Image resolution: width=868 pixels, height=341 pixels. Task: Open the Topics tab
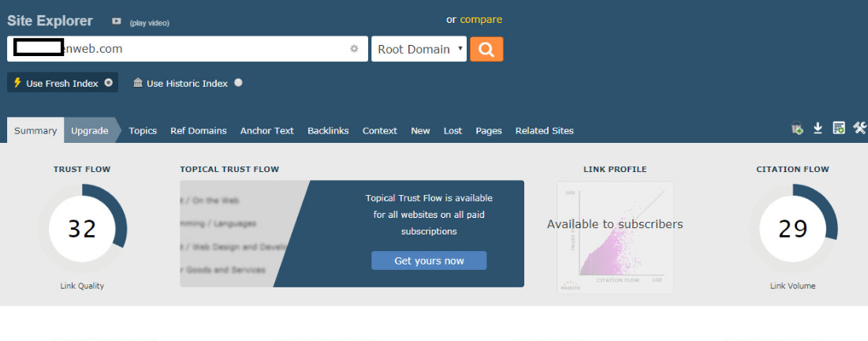pyautogui.click(x=143, y=131)
